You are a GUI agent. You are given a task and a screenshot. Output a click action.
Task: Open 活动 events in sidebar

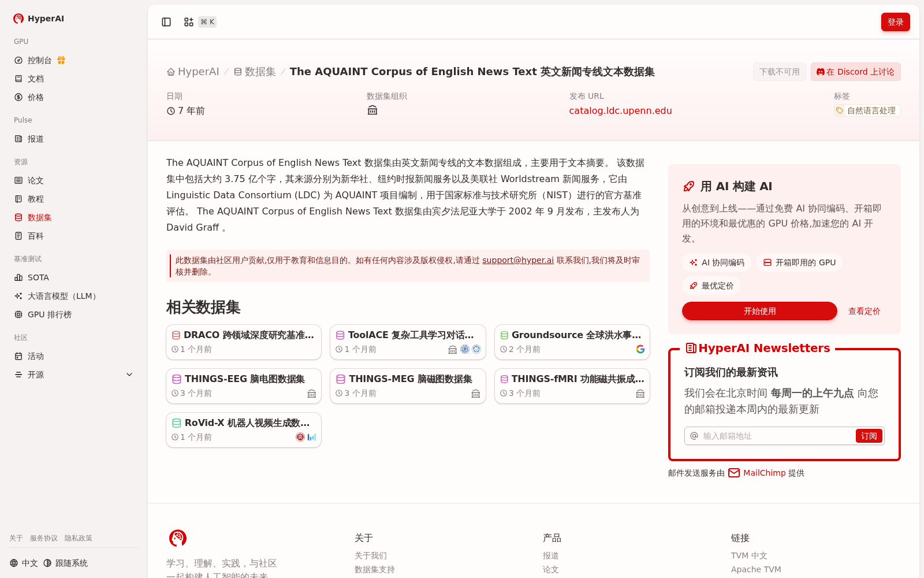36,356
